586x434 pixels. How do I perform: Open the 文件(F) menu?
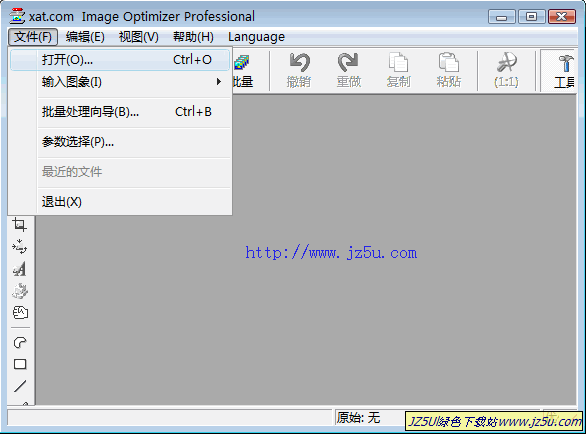(33, 37)
